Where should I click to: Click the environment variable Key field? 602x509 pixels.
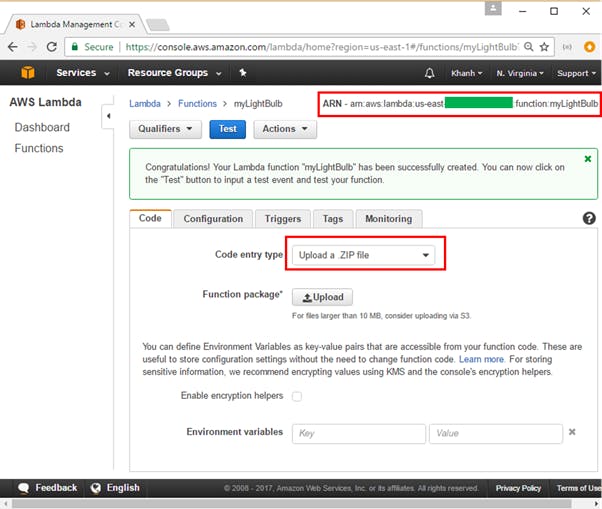coord(359,434)
